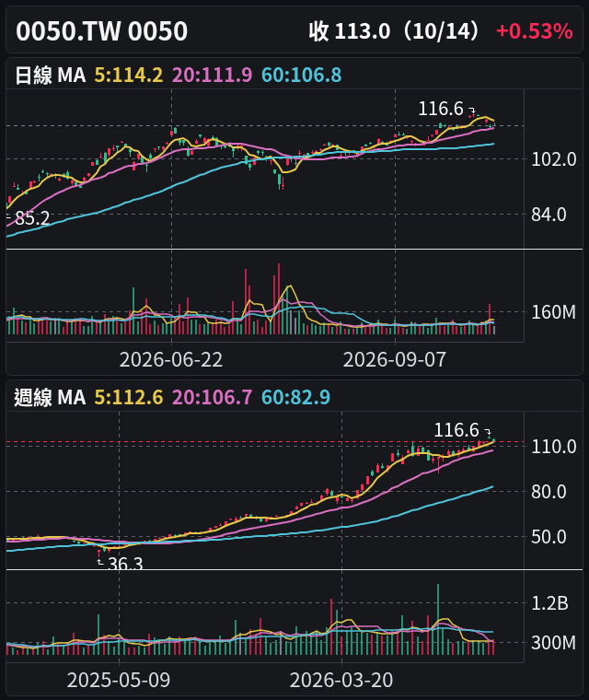The width and height of the screenshot is (589, 700).
Task: Click the 36.3 low label on weekly chart
Action: [125, 564]
